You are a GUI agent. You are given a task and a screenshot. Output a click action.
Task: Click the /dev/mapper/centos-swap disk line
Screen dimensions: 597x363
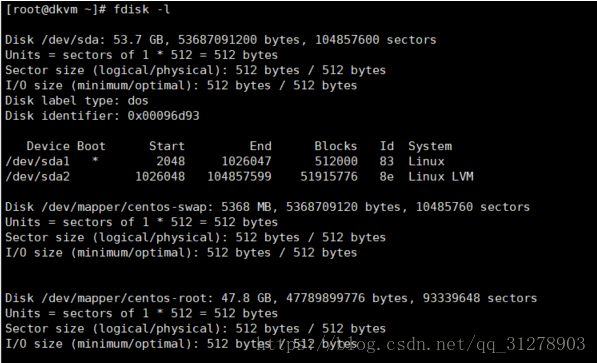click(x=267, y=207)
